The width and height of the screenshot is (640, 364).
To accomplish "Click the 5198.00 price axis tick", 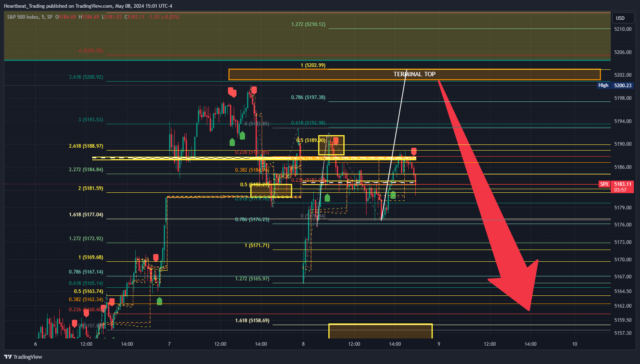I will click(623, 98).
